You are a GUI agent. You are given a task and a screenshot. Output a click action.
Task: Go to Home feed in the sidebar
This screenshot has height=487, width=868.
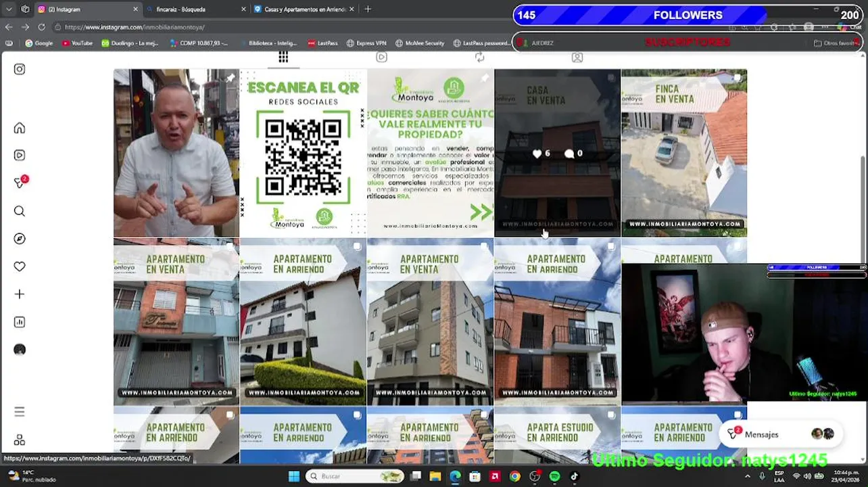tap(20, 128)
